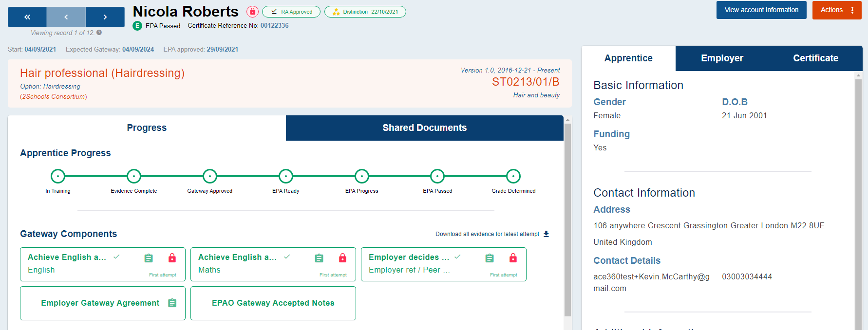Click clipboard icon on Maths card

(319, 258)
